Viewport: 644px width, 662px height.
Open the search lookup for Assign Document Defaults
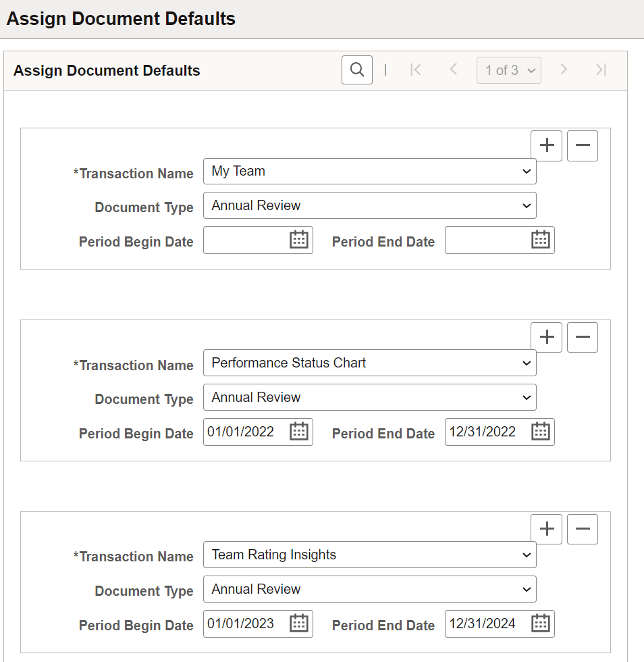click(x=356, y=70)
